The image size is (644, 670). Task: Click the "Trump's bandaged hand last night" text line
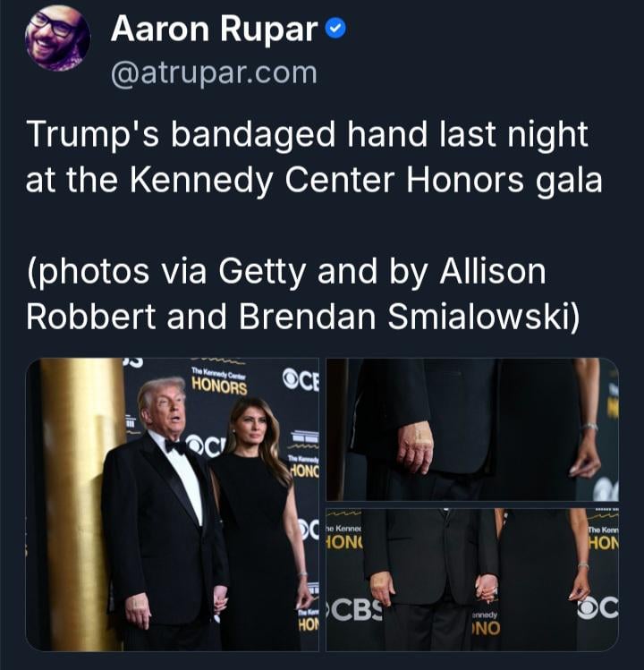[x=307, y=134]
